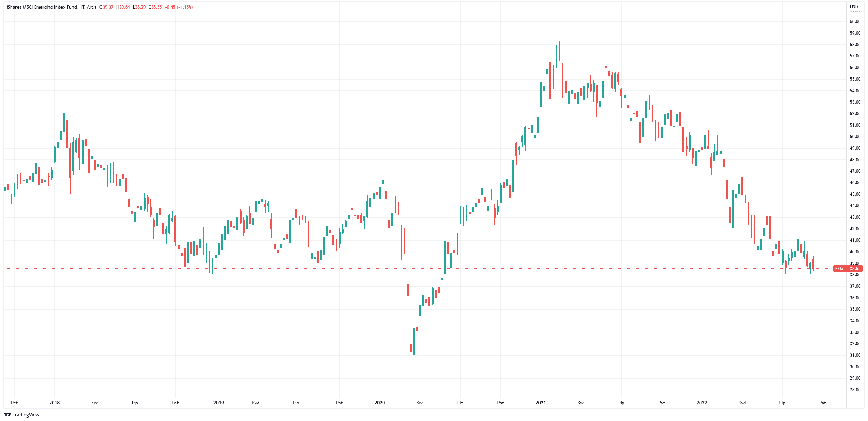Select the 2020 label on time axis
The width and height of the screenshot is (868, 421).
[380, 403]
